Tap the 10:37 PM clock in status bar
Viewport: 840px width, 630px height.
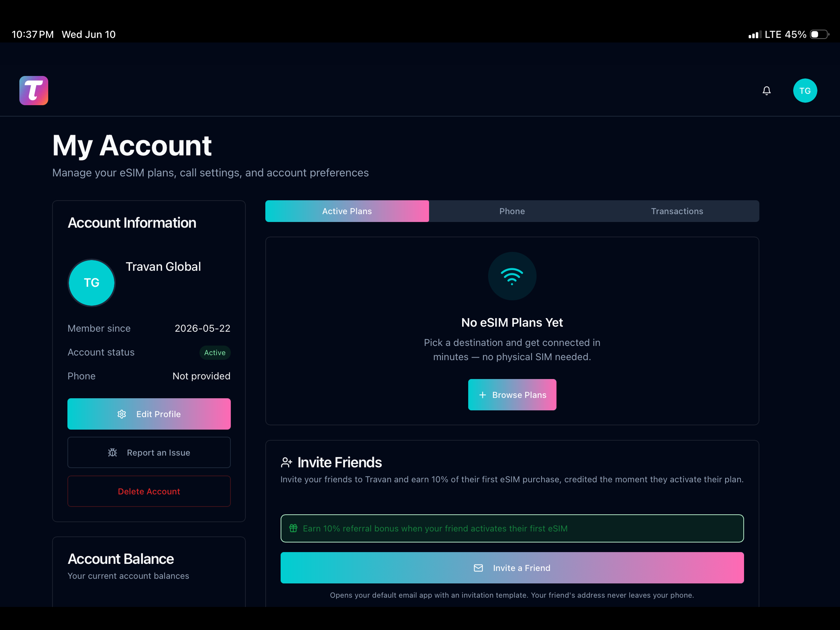(x=33, y=34)
